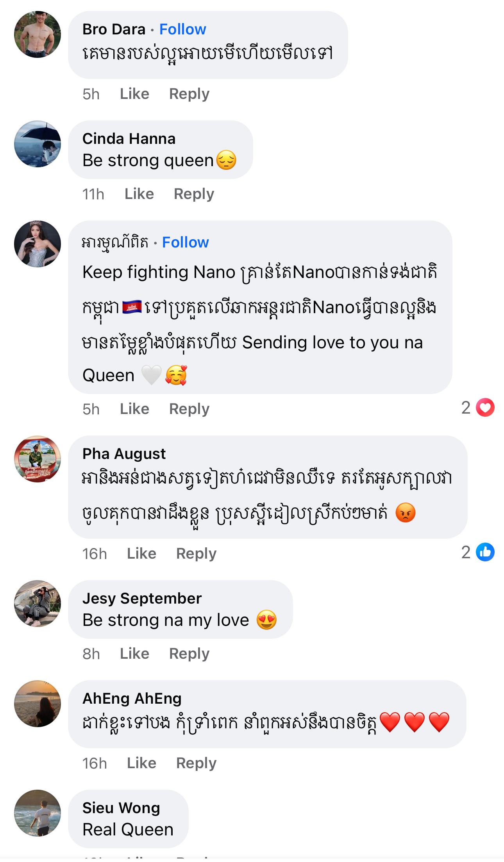Screen dimensions: 504x862
Task: Reply to Pha August's comment
Action: [196, 554]
